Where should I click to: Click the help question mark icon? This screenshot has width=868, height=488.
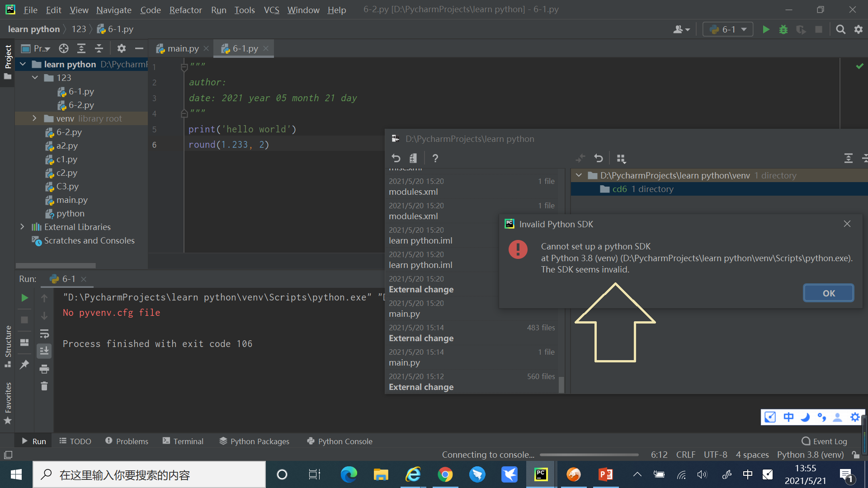tap(434, 157)
